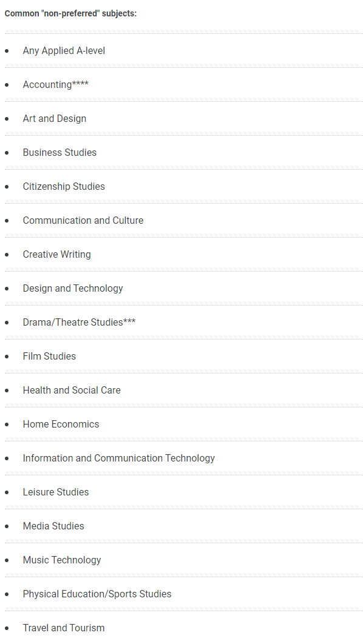Click the Music Technology entry

point(62,560)
